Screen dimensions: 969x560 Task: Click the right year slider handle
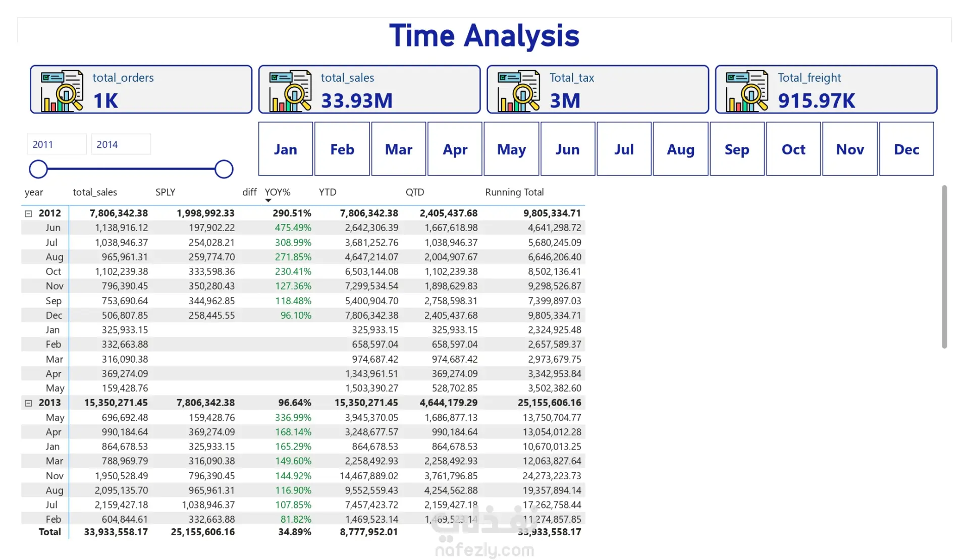coord(224,169)
